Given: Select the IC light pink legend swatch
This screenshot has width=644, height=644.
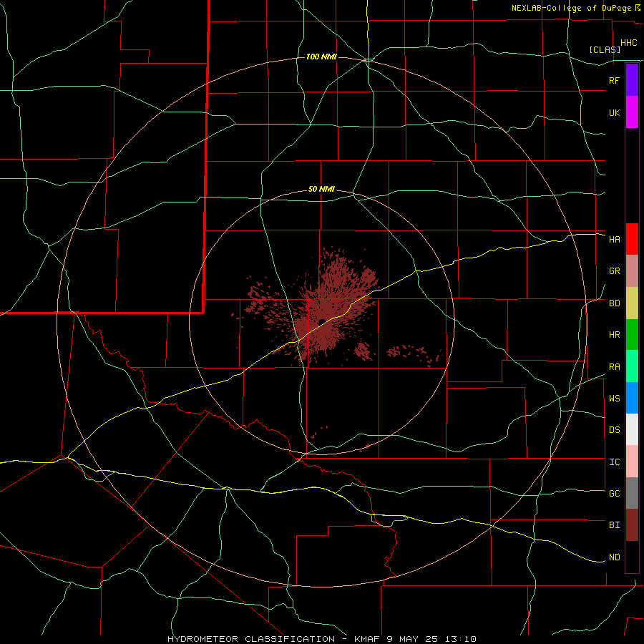Looking at the screenshot, I should pos(632,462).
